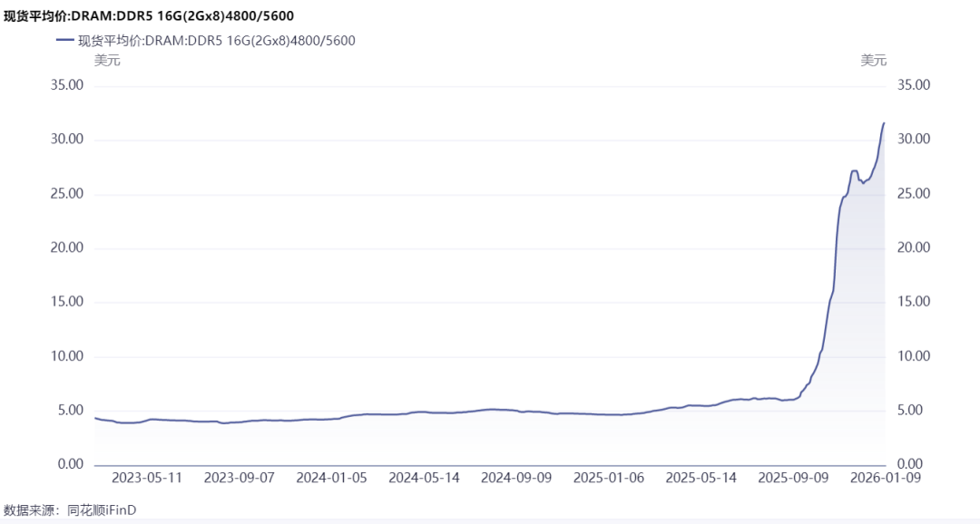Screen dimensions: 980x524
Task: Click the 5.00 label on the left axis
Action: (x=71, y=411)
